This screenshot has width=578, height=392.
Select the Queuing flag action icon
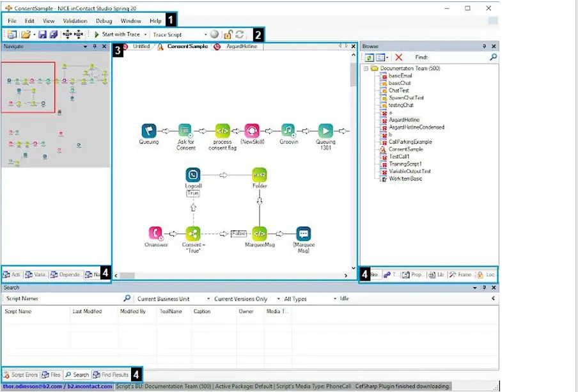click(x=149, y=131)
